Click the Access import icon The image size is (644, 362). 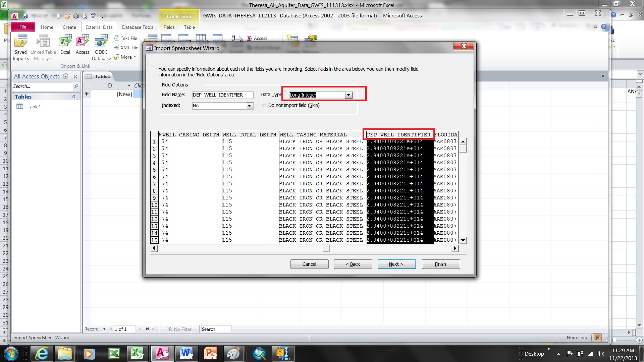point(82,45)
